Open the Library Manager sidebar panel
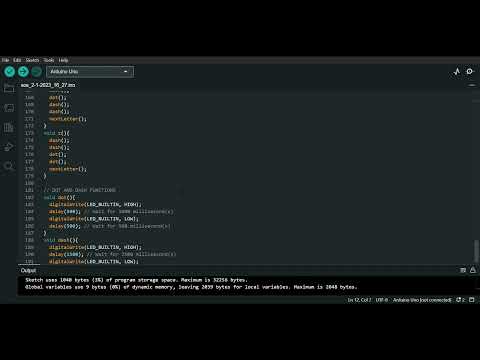 click(x=9, y=127)
